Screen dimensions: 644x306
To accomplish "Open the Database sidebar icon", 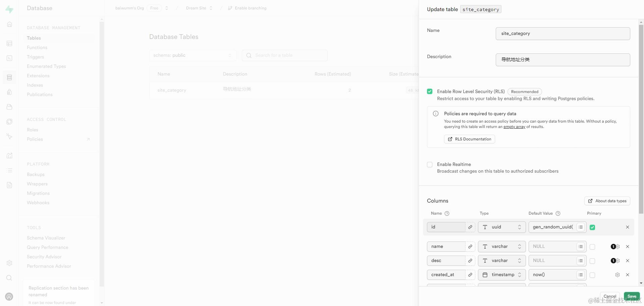I will (9, 77).
